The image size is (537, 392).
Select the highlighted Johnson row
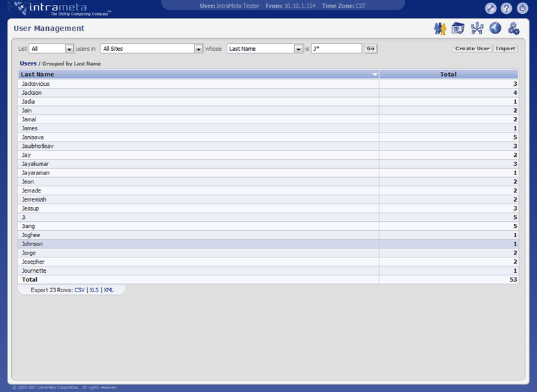pos(268,244)
